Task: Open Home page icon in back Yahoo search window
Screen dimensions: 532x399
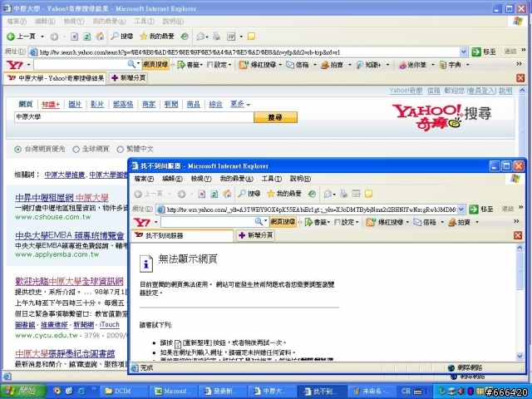Action: tap(100, 37)
